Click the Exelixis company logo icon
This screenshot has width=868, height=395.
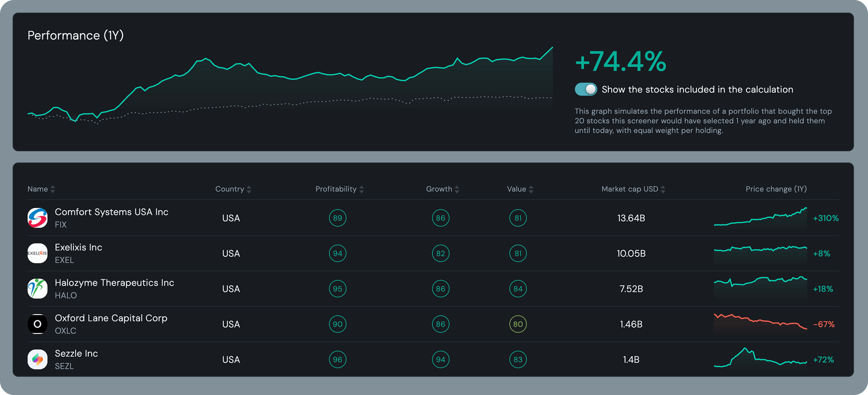(37, 253)
